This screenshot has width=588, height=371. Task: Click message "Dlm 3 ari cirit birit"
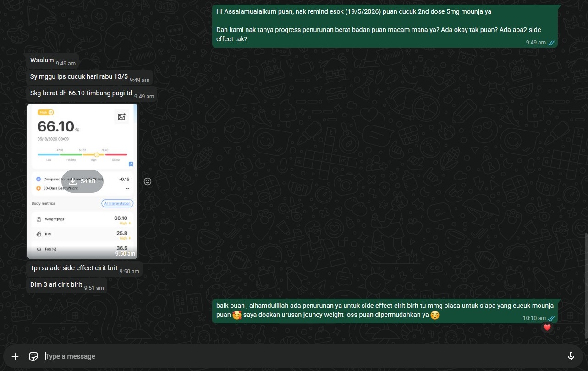[x=66, y=285]
